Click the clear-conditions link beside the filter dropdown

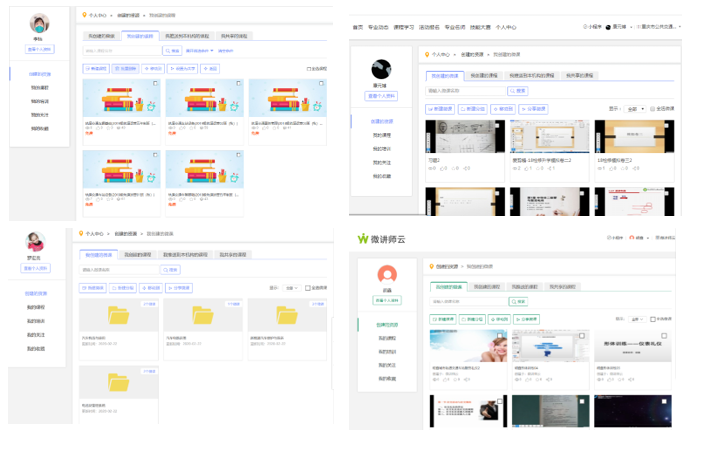[x=226, y=51]
